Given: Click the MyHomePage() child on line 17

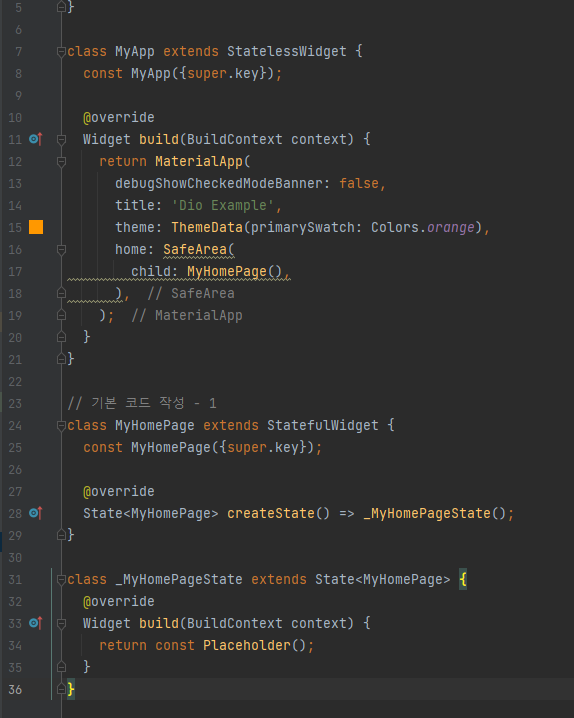Looking at the screenshot, I should point(234,271).
